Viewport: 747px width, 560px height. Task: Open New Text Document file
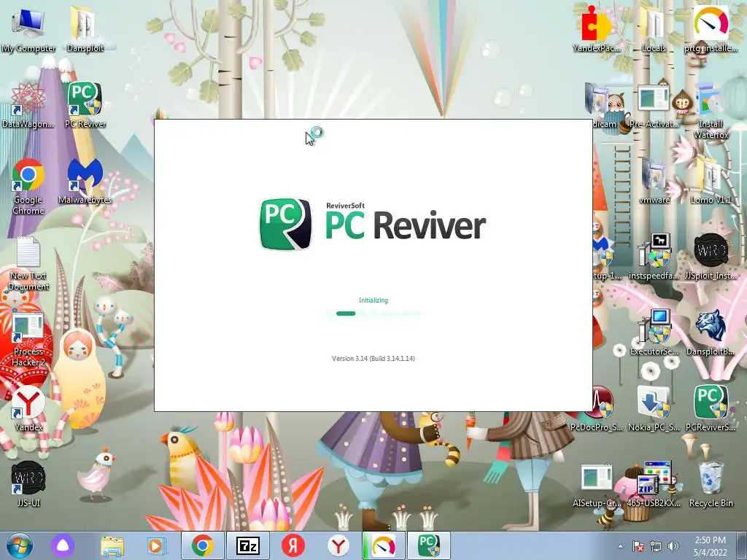click(x=28, y=262)
